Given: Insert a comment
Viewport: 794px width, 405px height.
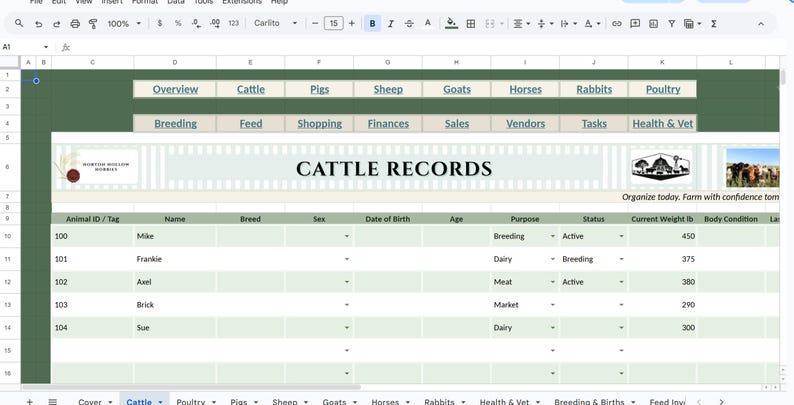Looking at the screenshot, I should click(x=635, y=23).
